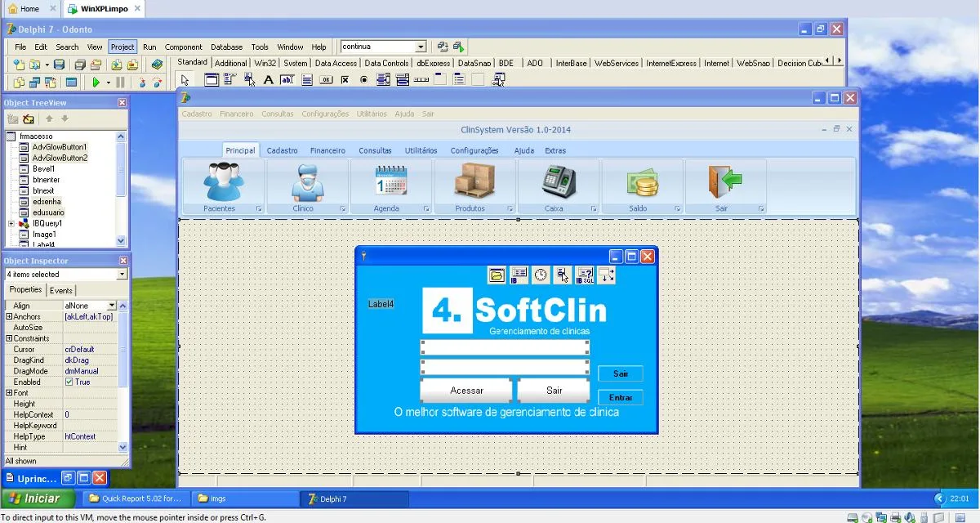Image resolution: width=980 pixels, height=523 pixels.
Task: Select AdvGlowButton1 in Object TreeView
Action: 60,147
